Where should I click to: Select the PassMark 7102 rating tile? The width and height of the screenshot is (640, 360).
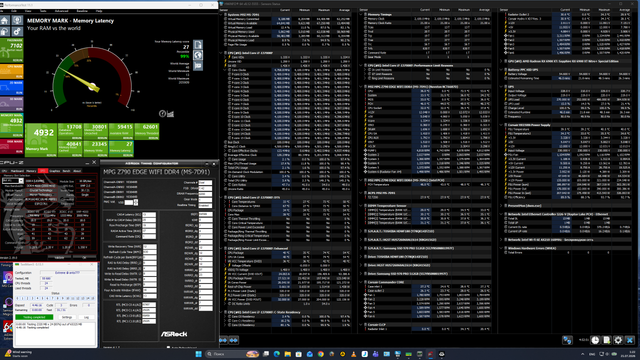coord(11,50)
